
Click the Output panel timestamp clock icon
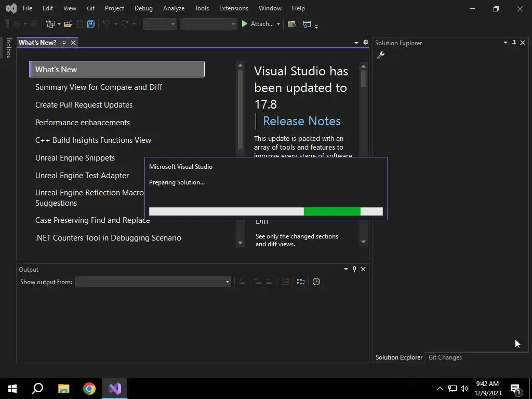tap(316, 282)
